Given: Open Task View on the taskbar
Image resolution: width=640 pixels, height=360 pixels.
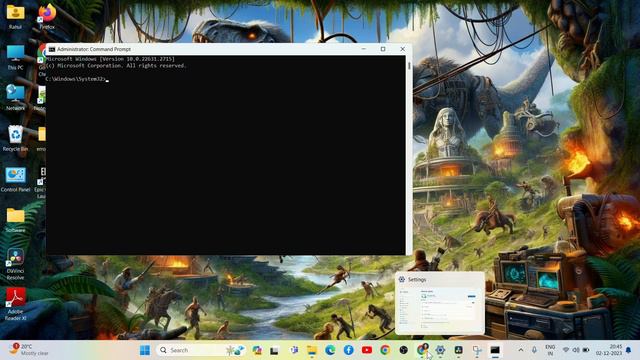Looking at the screenshot, I should pyautogui.click(x=274, y=350).
